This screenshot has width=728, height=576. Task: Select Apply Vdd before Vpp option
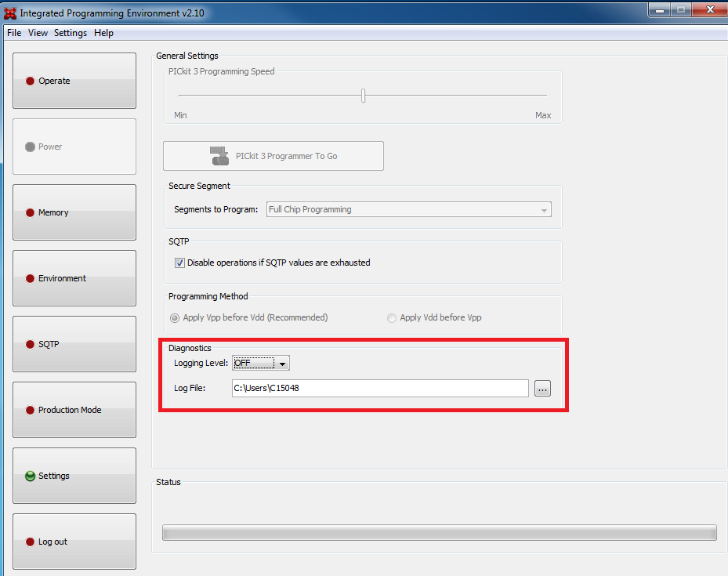tap(392, 317)
